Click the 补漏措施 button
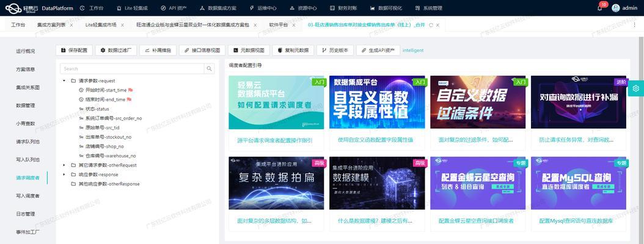 click(x=158, y=51)
